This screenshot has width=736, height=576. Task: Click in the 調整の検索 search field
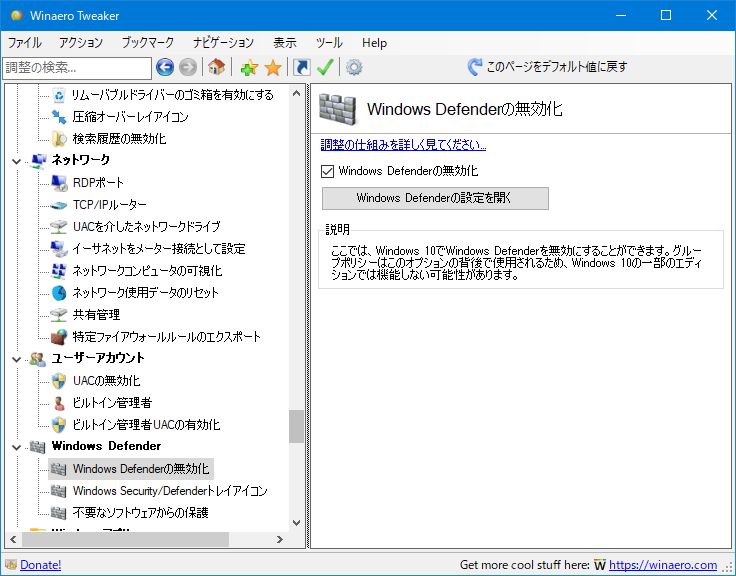[x=77, y=67]
